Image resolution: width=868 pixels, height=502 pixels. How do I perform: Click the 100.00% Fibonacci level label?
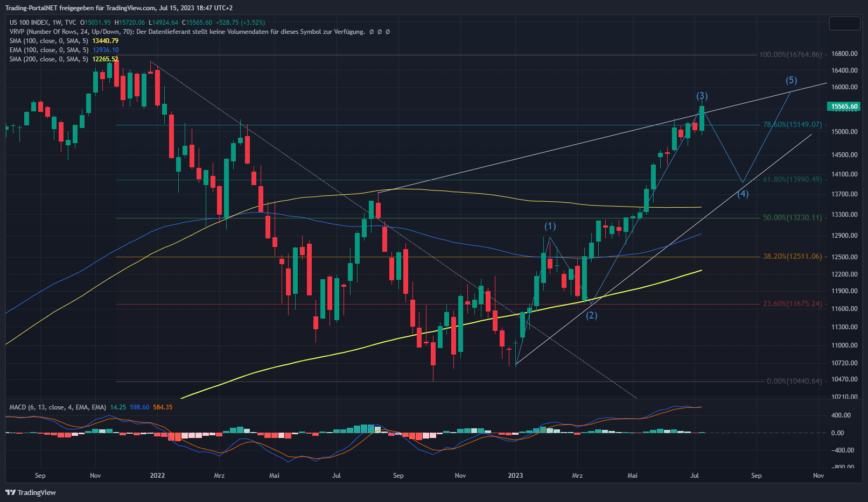790,55
